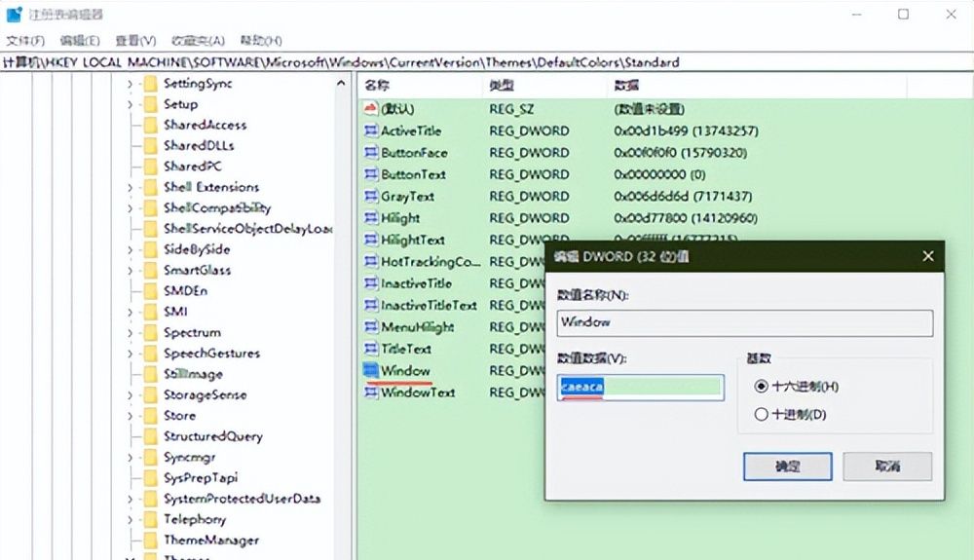Click the SysPrepTapi folder icon
The height and width of the screenshot is (560, 974).
tap(150, 477)
